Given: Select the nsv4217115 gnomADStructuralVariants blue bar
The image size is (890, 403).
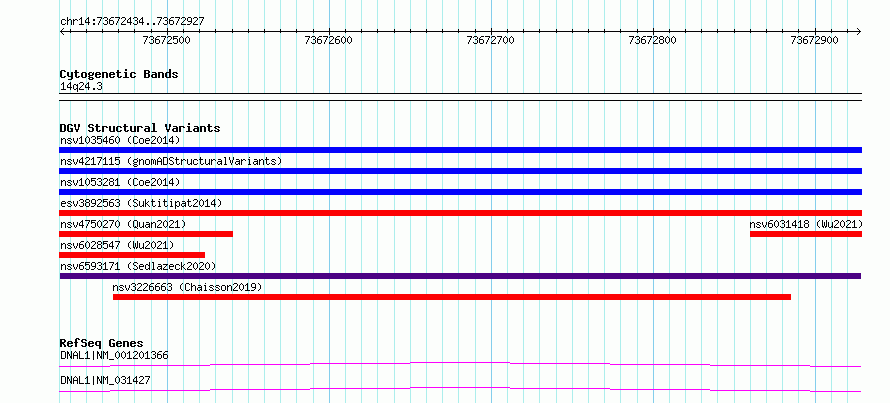Looking at the screenshot, I should point(460,171).
